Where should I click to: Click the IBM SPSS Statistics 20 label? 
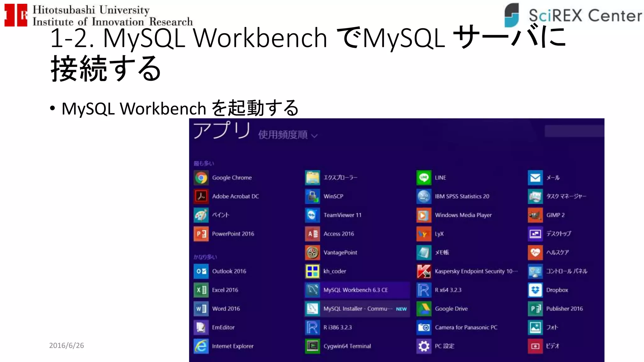(x=462, y=196)
